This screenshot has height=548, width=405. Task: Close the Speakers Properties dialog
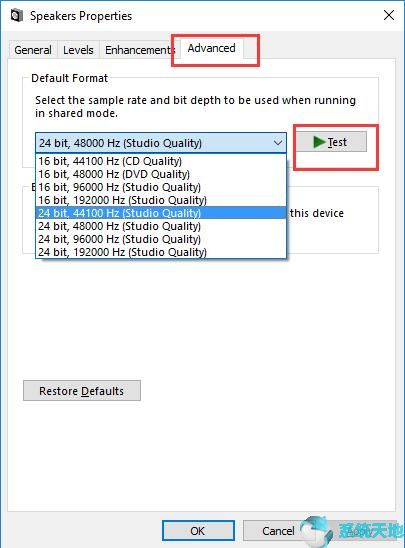point(389,15)
